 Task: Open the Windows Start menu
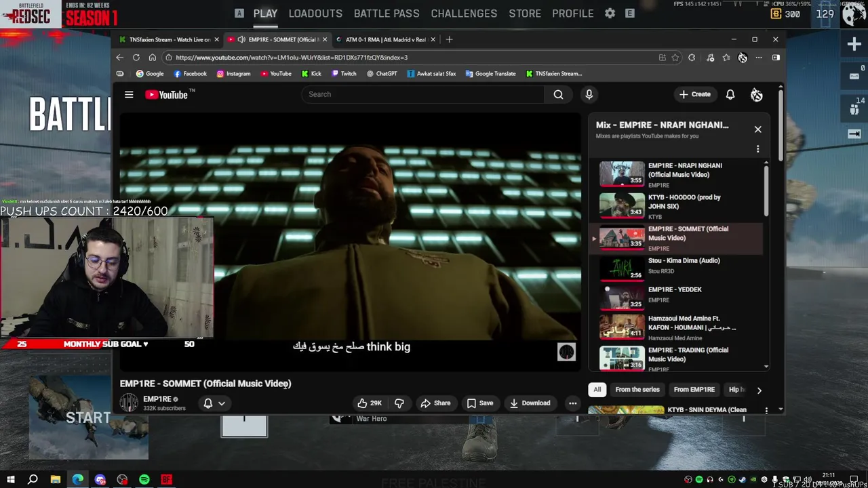point(10,480)
